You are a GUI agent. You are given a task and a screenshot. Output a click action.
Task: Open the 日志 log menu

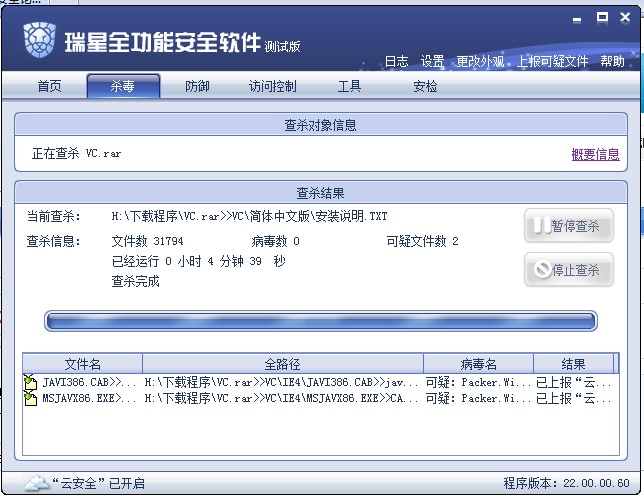coord(396,61)
